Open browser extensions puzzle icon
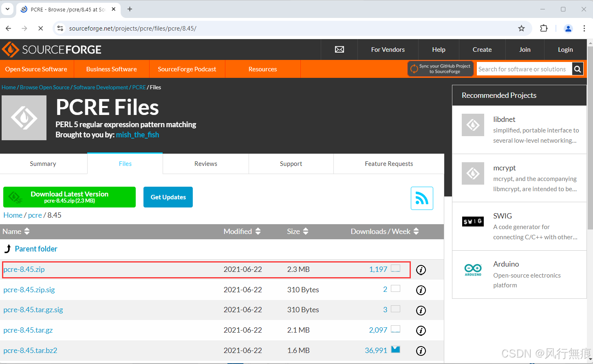Viewport: 593px width, 364px height. coord(544,28)
